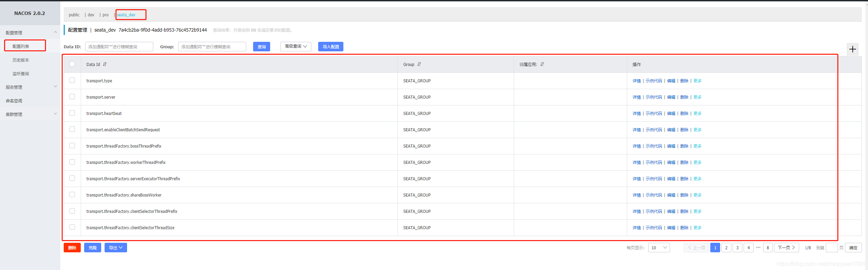The height and width of the screenshot is (270, 868).
Task: Sort by the Data Id column sort icon
Action: (105, 64)
